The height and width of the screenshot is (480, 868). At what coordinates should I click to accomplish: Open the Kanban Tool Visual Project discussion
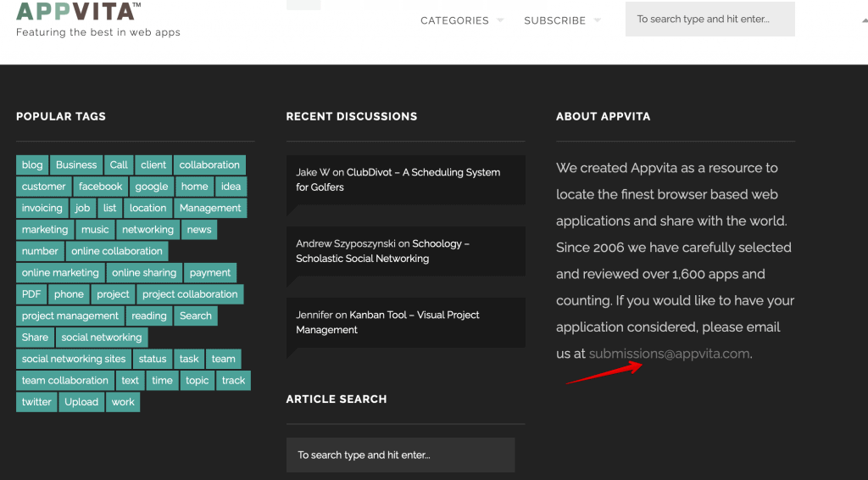pyautogui.click(x=387, y=322)
